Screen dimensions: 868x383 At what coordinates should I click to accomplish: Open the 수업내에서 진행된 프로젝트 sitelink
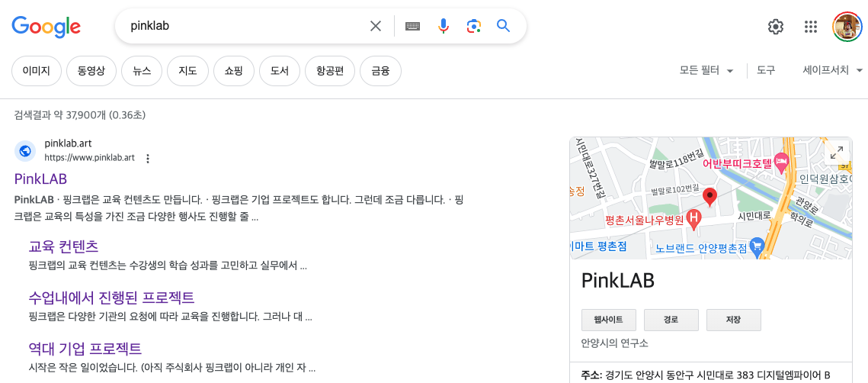[x=111, y=298]
